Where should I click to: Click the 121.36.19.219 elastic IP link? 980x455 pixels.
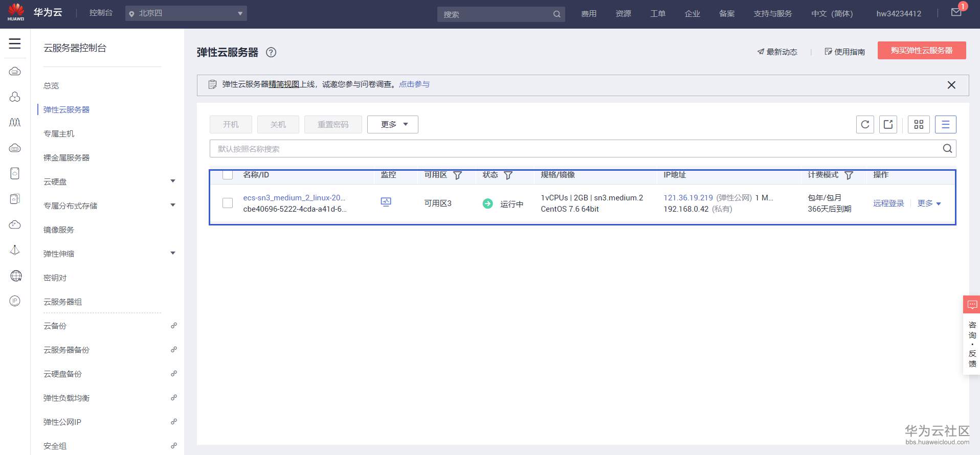coord(688,198)
